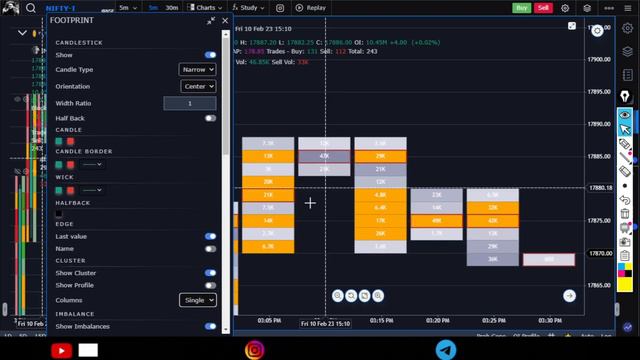The image size is (640, 360).
Task: Toggle Edge Name switch
Action: tap(211, 249)
